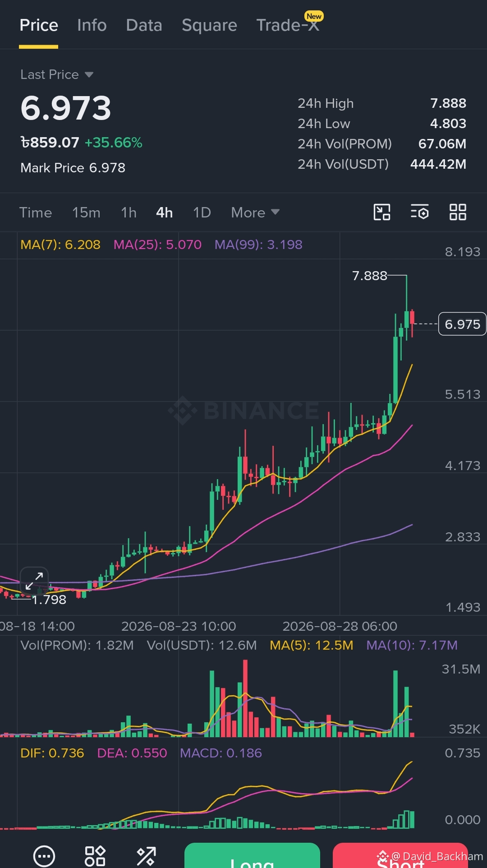The image size is (487, 868).
Task: Click the MA(25): 5.070 indicator label
Action: (x=157, y=245)
